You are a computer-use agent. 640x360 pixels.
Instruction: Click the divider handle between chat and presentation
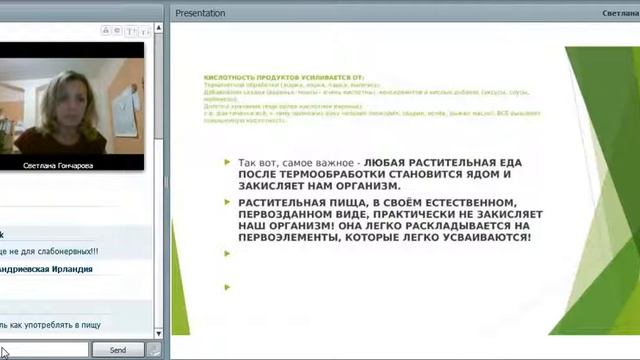pyautogui.click(x=166, y=182)
